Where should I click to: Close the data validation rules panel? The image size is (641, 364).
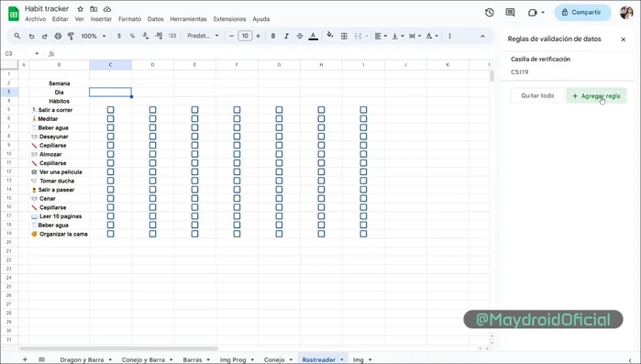click(623, 39)
